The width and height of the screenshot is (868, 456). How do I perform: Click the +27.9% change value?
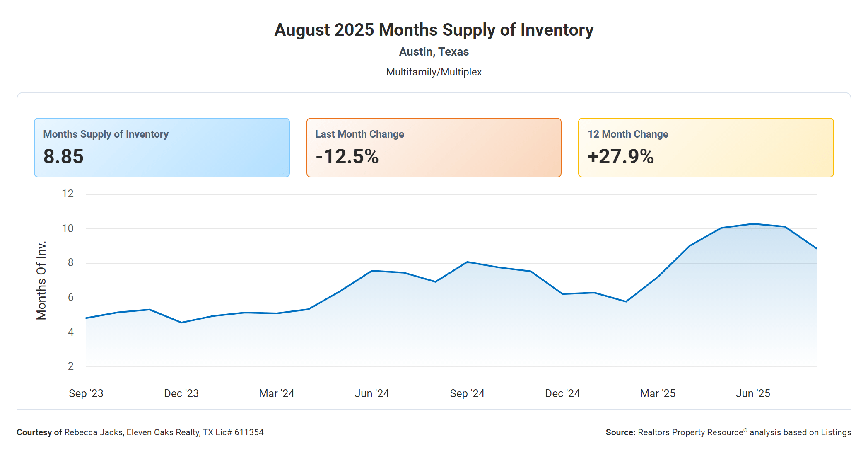[620, 157]
